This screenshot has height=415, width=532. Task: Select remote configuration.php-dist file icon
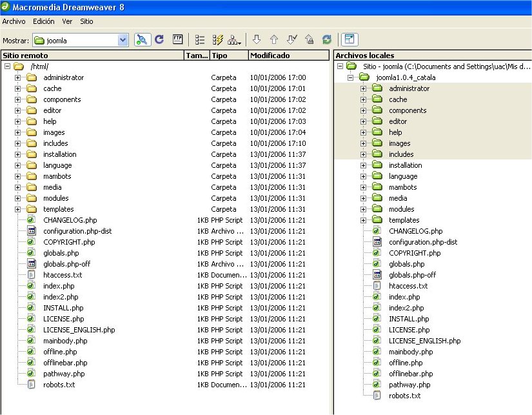(31, 231)
